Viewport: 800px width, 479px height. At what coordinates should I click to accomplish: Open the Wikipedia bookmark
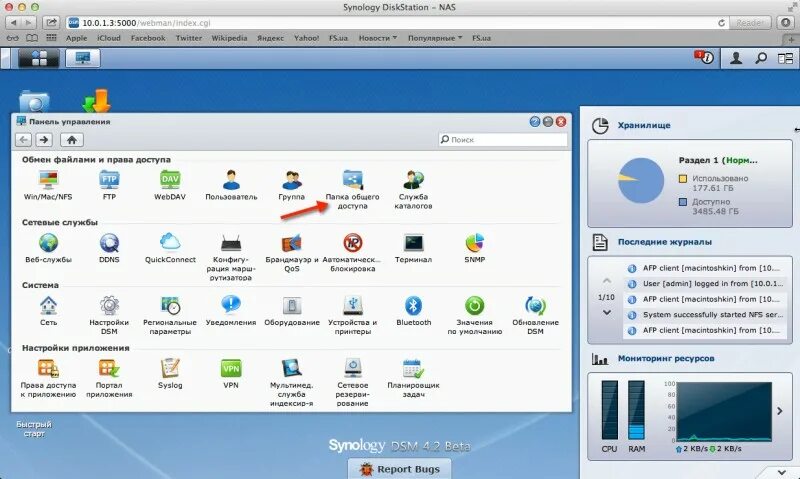[x=229, y=38]
